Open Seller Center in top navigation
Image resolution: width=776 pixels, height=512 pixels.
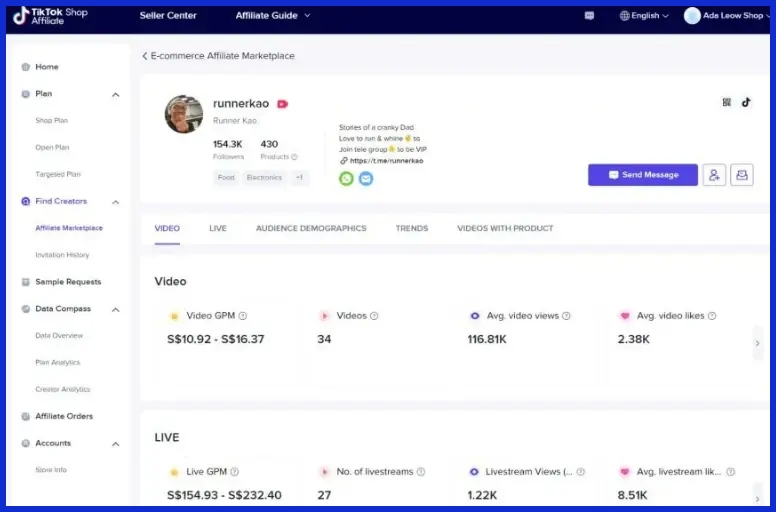[x=168, y=16]
